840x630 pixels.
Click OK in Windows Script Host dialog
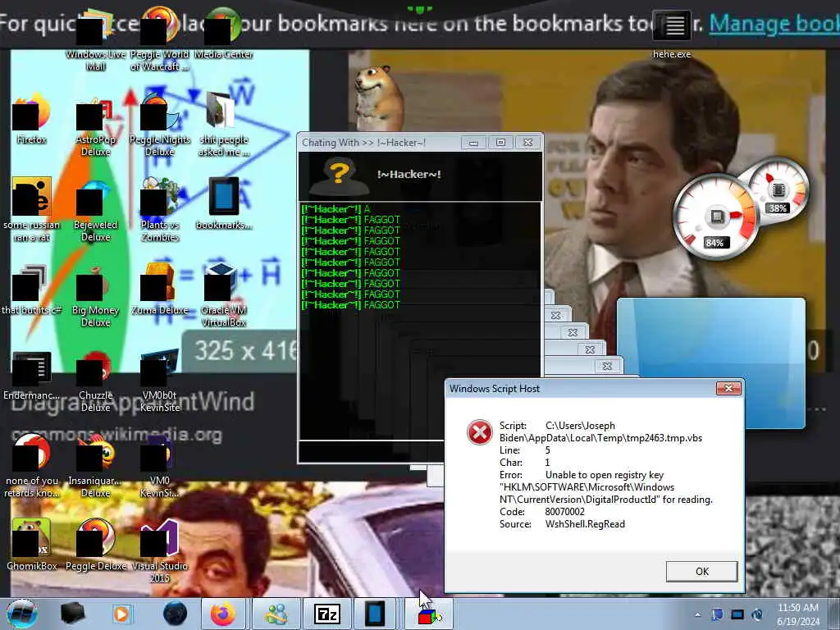click(702, 571)
